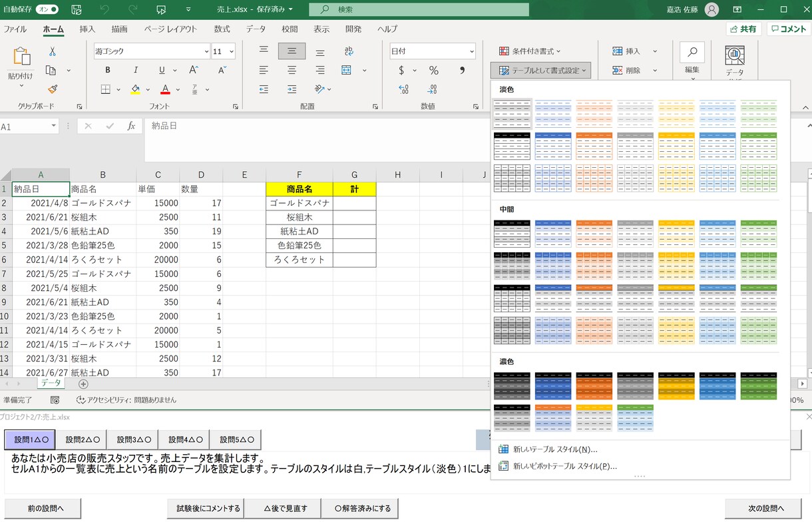Image resolution: width=812 pixels, height=522 pixels.
Task: Toggle Underline formatting button
Action: coord(162,70)
